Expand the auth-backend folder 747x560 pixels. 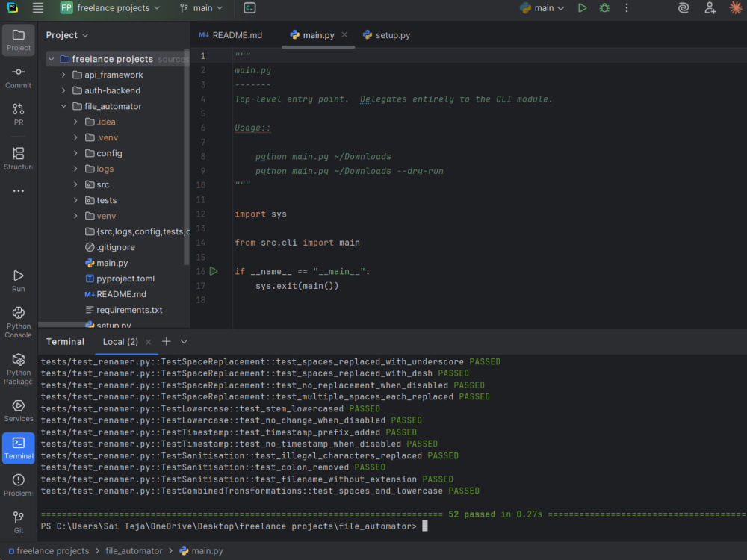click(63, 90)
